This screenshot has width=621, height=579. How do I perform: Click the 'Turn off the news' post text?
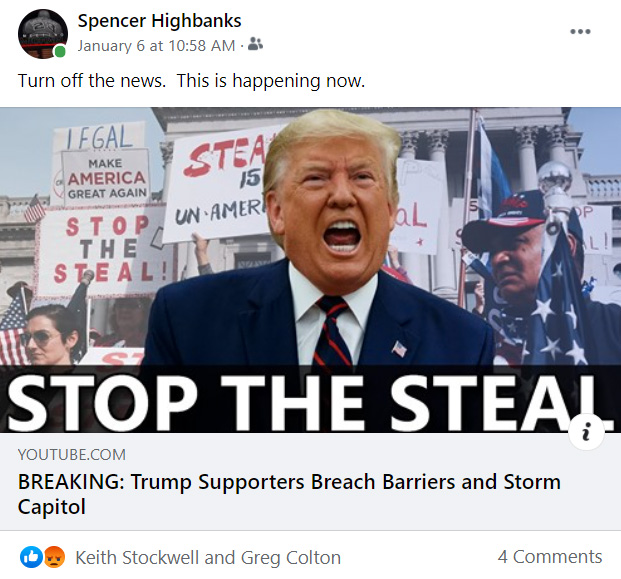[191, 81]
